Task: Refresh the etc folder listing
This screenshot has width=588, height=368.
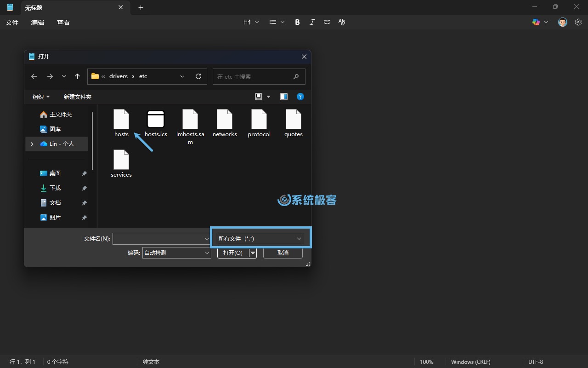Action: pos(198,76)
